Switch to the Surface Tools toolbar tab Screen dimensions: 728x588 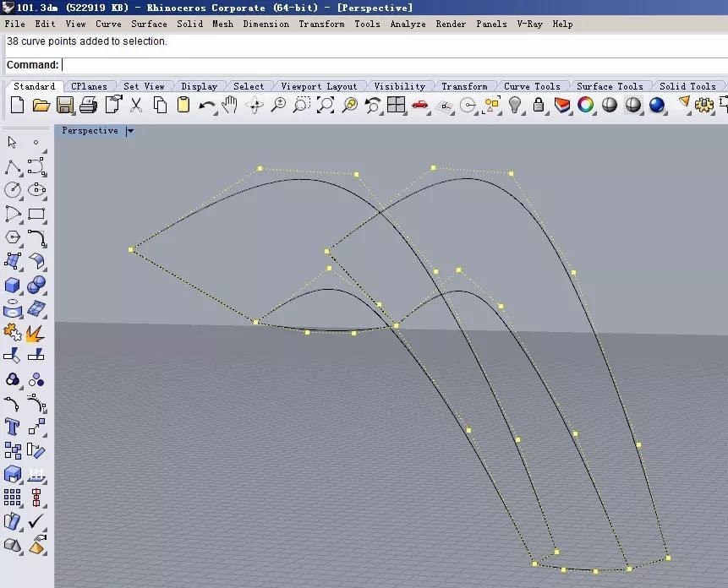coord(610,86)
